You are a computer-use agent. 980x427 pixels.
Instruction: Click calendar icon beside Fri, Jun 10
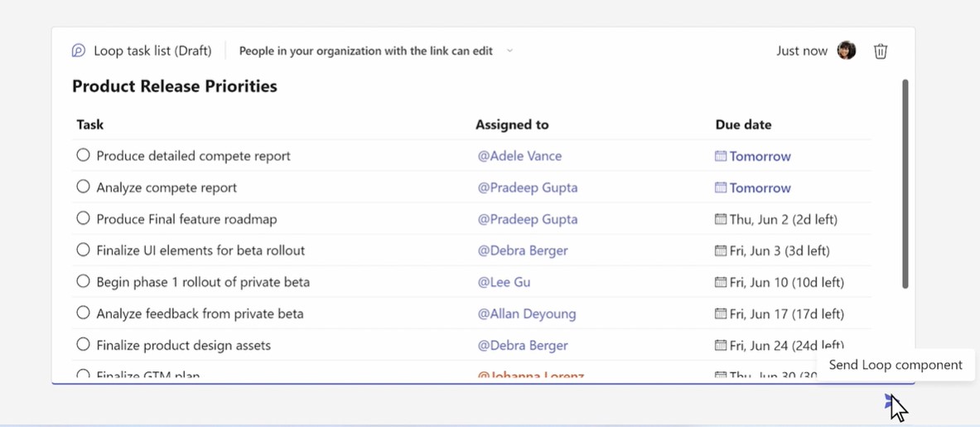coord(721,282)
